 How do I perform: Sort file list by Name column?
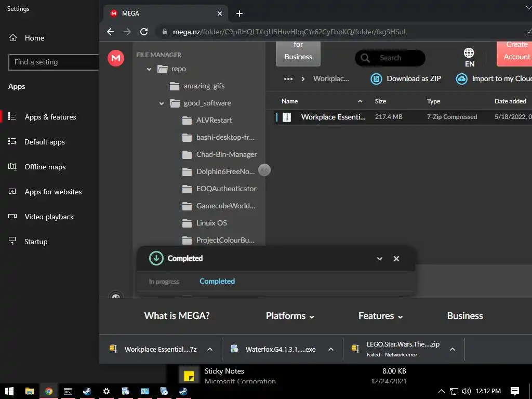click(x=289, y=101)
